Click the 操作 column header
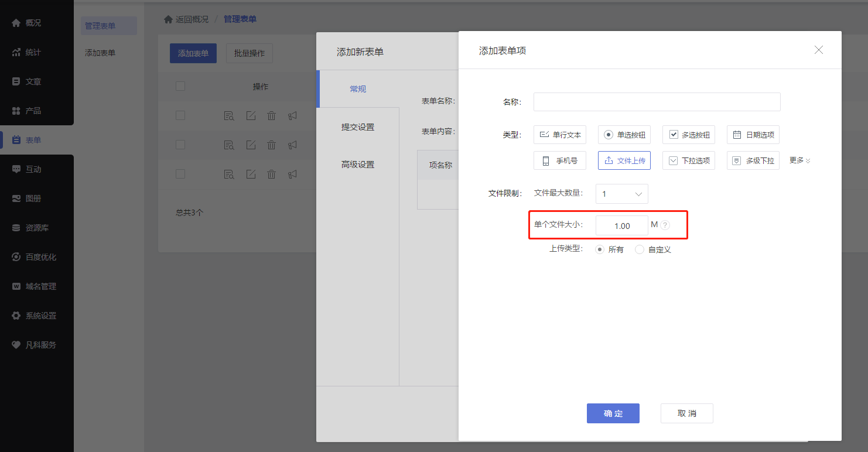The width and height of the screenshot is (868, 452). (261, 87)
